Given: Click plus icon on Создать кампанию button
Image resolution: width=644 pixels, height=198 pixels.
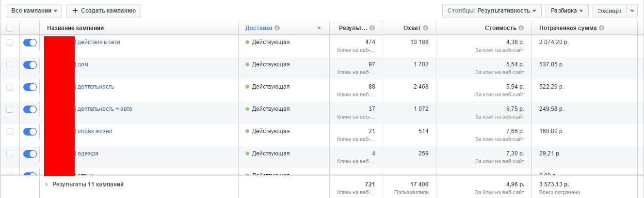Looking at the screenshot, I should click(x=75, y=10).
